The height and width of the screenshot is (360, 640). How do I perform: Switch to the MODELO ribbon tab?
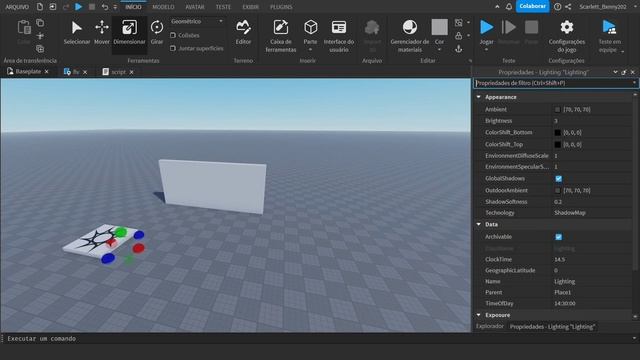[x=163, y=7]
